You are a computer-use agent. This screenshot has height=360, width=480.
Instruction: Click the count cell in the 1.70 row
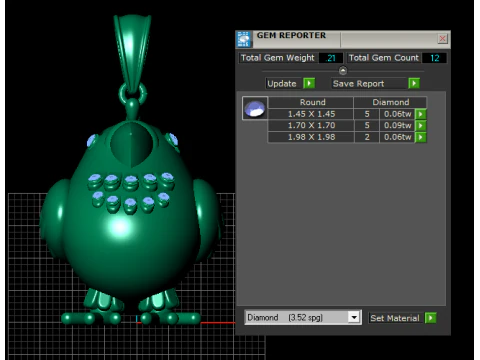click(x=367, y=126)
